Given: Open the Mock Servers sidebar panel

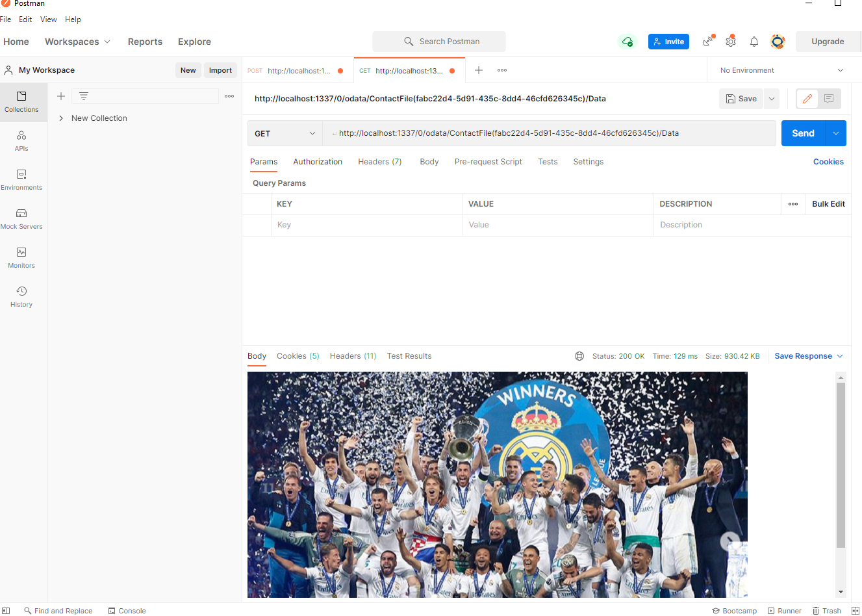Looking at the screenshot, I should click(21, 219).
